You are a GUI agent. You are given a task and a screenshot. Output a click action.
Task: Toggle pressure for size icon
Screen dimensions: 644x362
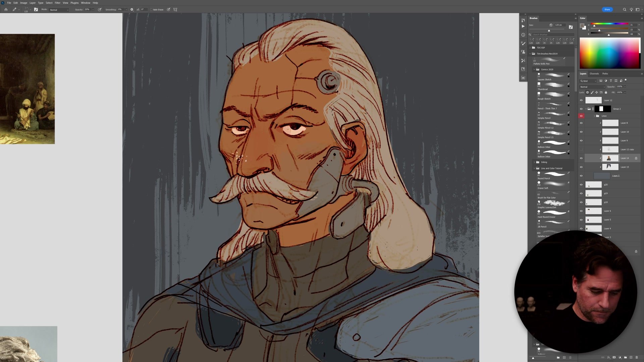click(x=168, y=9)
